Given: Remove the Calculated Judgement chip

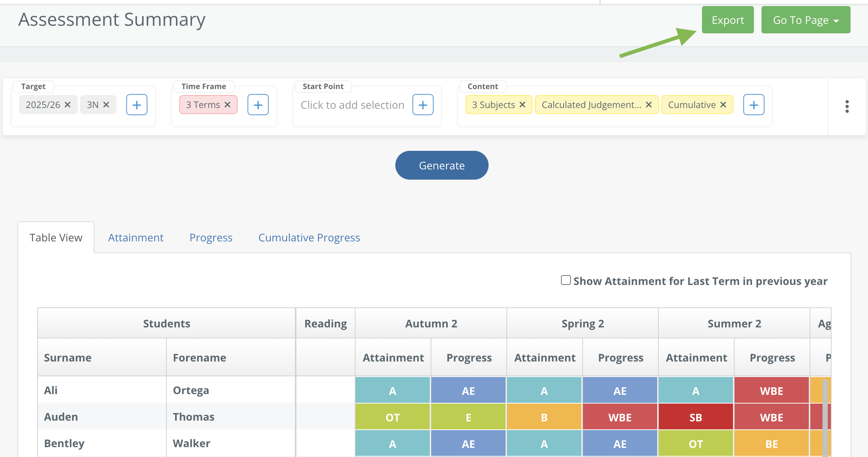Looking at the screenshot, I should click(649, 105).
